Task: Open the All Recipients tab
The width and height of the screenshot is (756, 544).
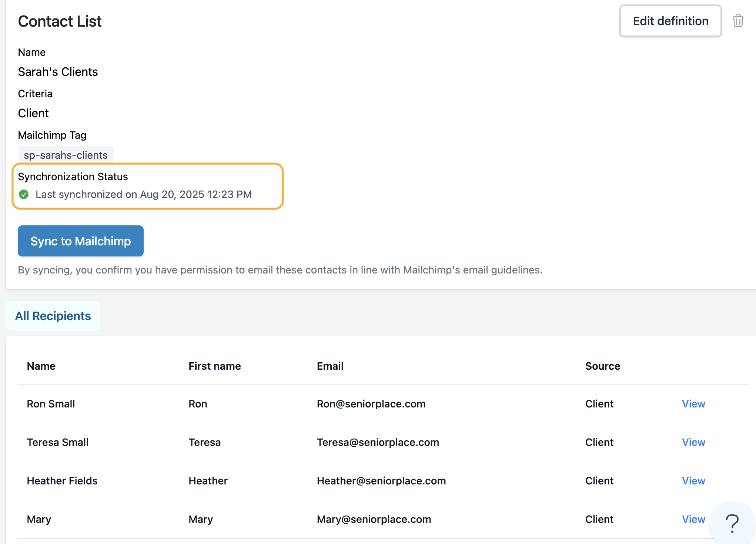Action: click(x=53, y=316)
